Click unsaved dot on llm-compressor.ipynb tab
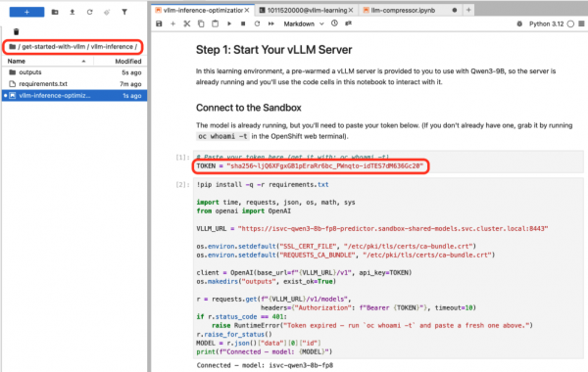588x372 pixels. (x=455, y=10)
